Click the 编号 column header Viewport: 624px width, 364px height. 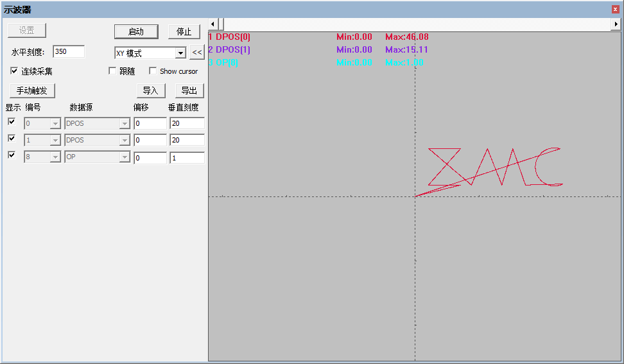pyautogui.click(x=33, y=107)
